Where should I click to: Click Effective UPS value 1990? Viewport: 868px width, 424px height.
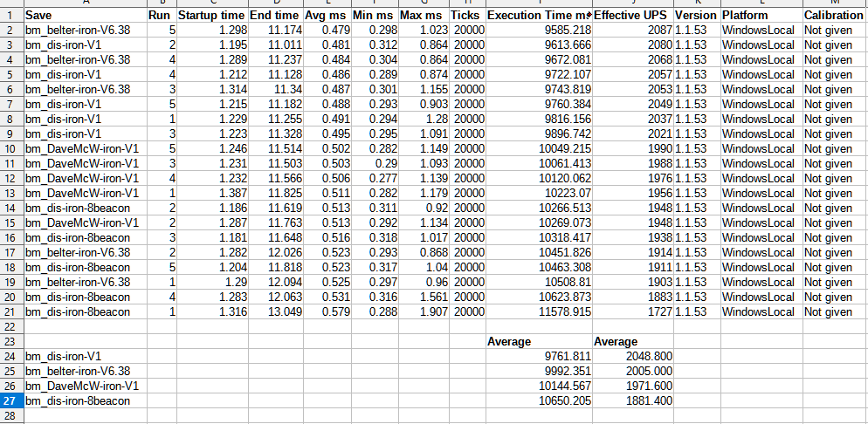click(633, 148)
